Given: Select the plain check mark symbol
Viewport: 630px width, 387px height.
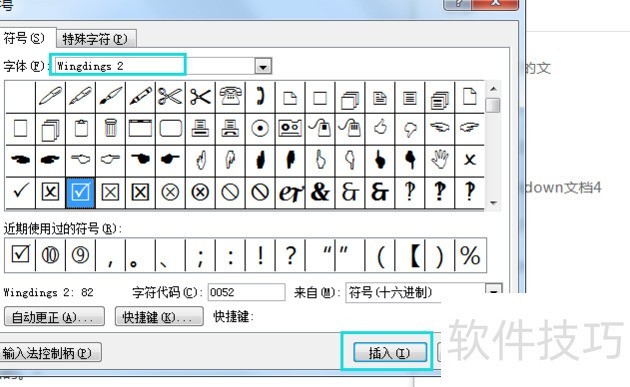Looking at the screenshot, I should pyautogui.click(x=20, y=192).
